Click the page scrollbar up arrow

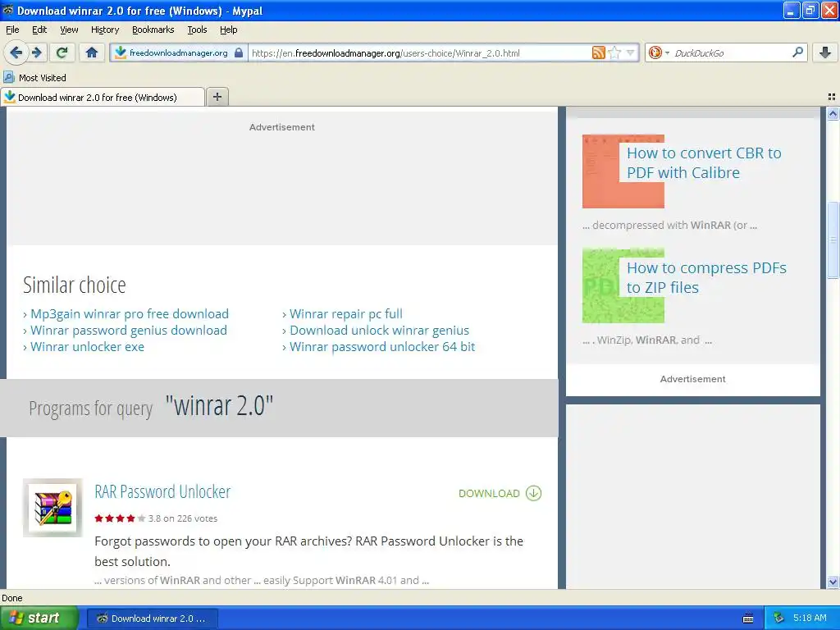pos(833,113)
